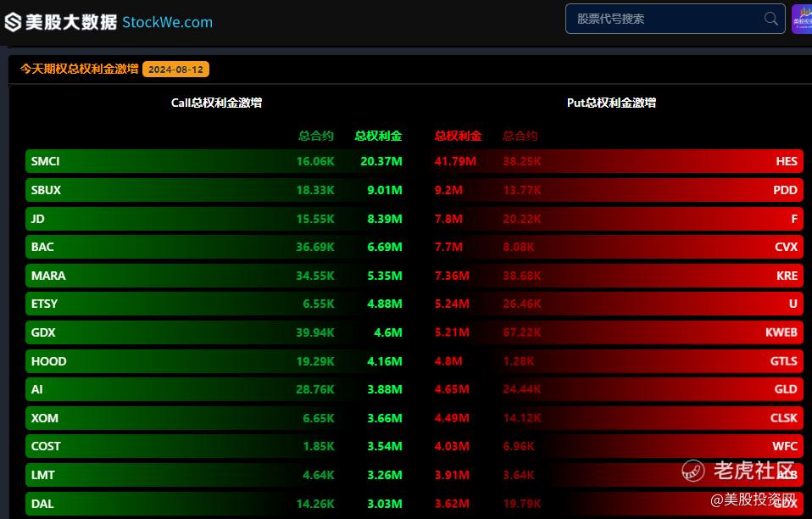Click KWEB put contracts value 67.22K

click(522, 332)
